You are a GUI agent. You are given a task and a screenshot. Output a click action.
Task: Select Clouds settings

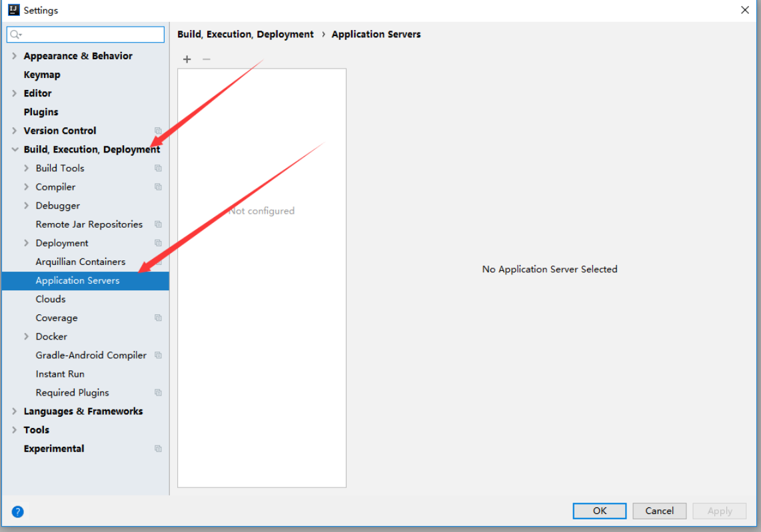tap(51, 299)
